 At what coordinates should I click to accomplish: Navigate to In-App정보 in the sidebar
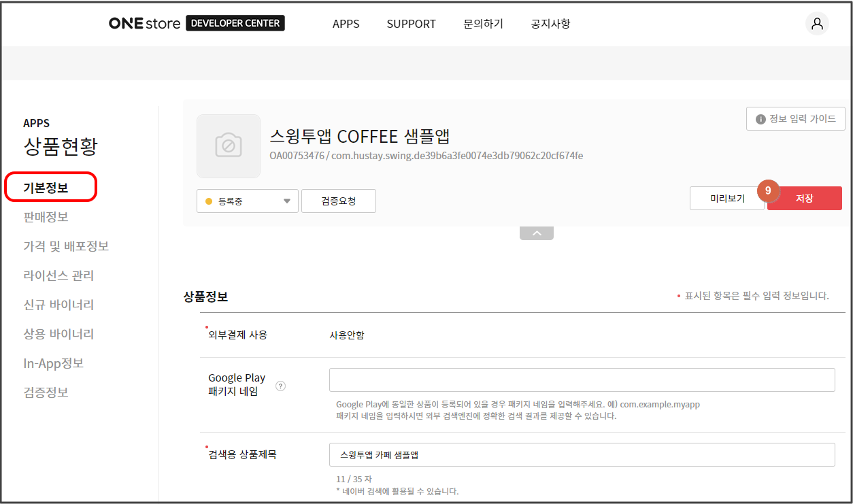(x=53, y=363)
